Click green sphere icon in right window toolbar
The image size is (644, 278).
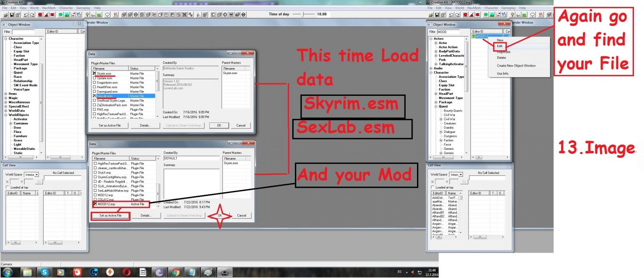click(x=486, y=15)
